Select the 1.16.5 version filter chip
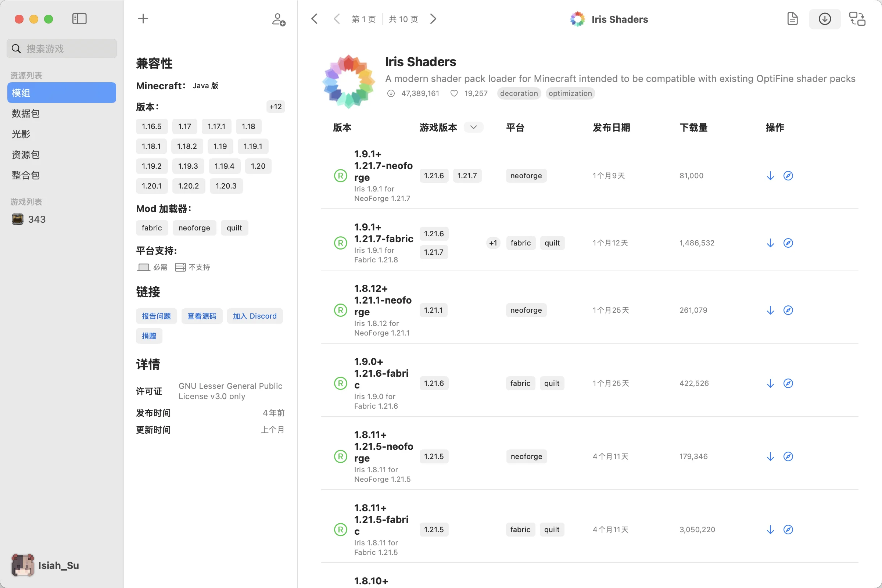882x588 pixels. [x=151, y=126]
